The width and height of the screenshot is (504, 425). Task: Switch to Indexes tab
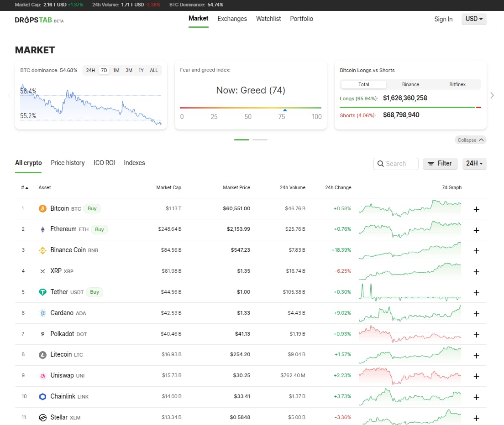pos(134,163)
